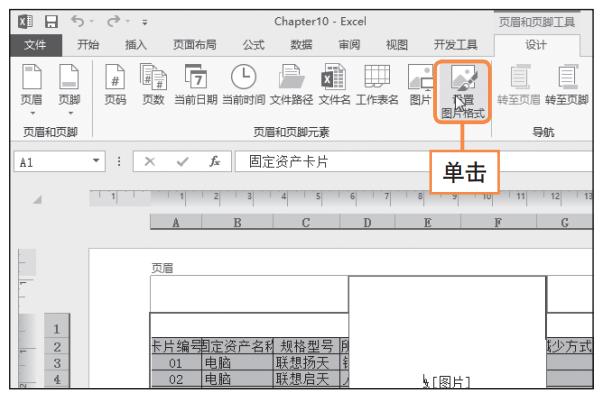Insert current date (当前日期) into header
The width and height of the screenshot is (605, 399).
(196, 85)
